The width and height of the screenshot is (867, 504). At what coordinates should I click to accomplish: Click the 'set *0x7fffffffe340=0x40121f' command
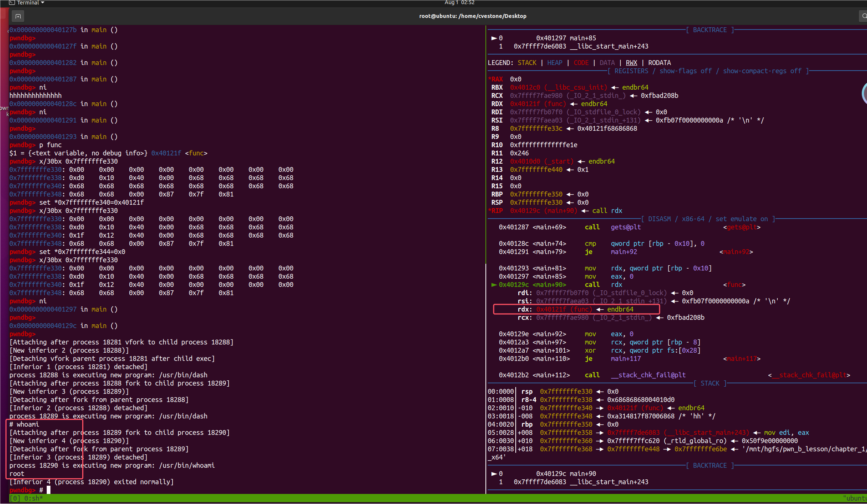77,202
